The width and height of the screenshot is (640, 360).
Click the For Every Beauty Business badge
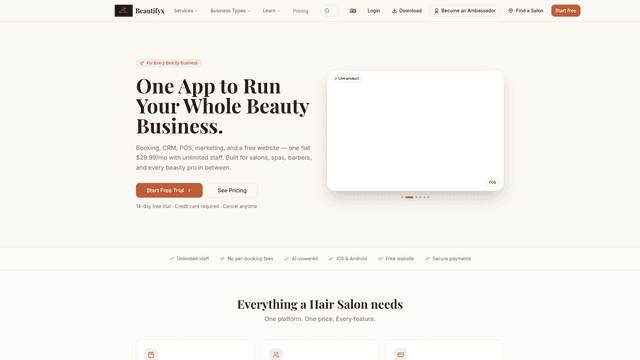169,63
